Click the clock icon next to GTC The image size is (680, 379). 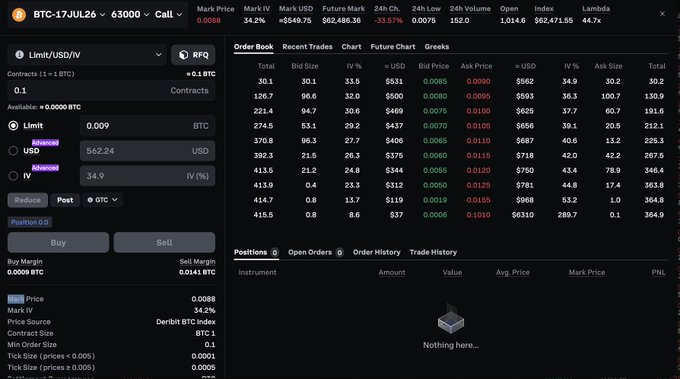(90, 200)
